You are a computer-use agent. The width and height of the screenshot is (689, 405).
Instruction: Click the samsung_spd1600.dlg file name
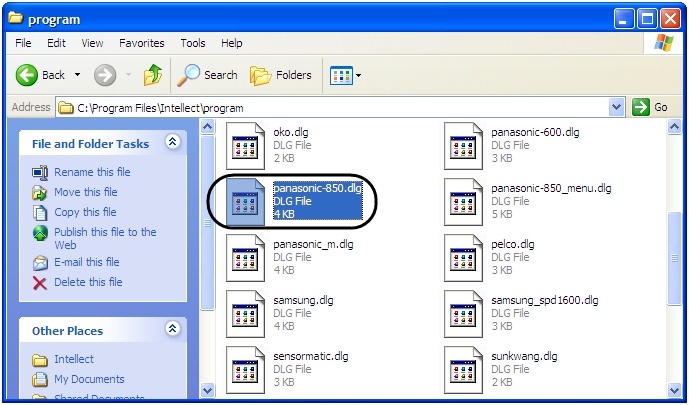click(x=545, y=300)
